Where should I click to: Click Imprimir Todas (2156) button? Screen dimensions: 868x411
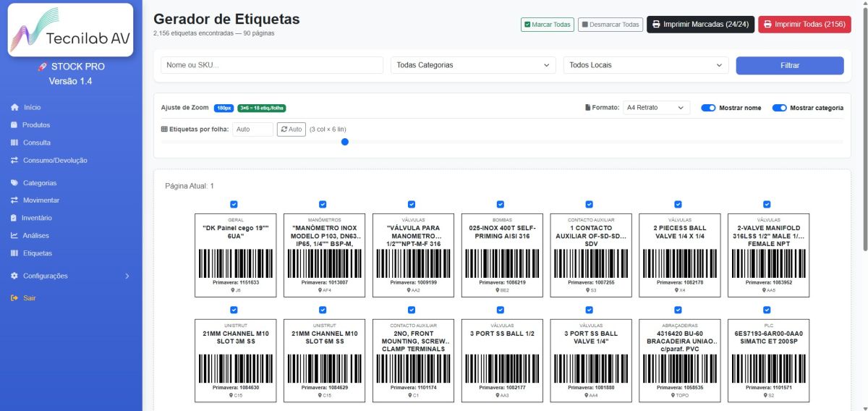pos(804,25)
